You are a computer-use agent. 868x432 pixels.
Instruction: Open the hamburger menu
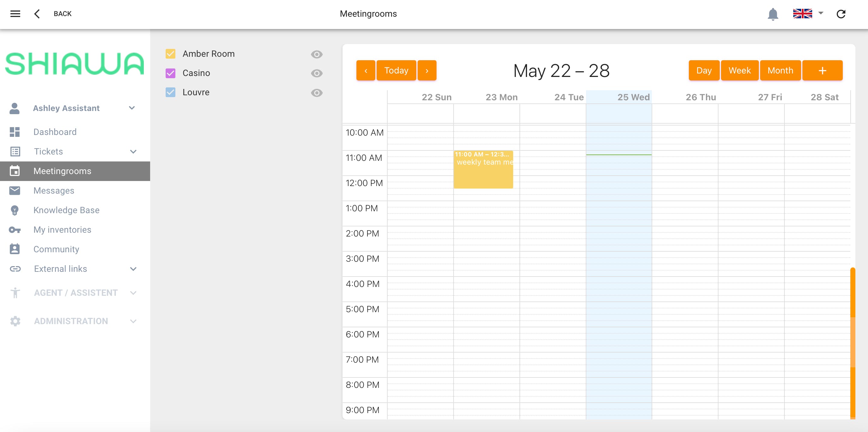click(15, 14)
